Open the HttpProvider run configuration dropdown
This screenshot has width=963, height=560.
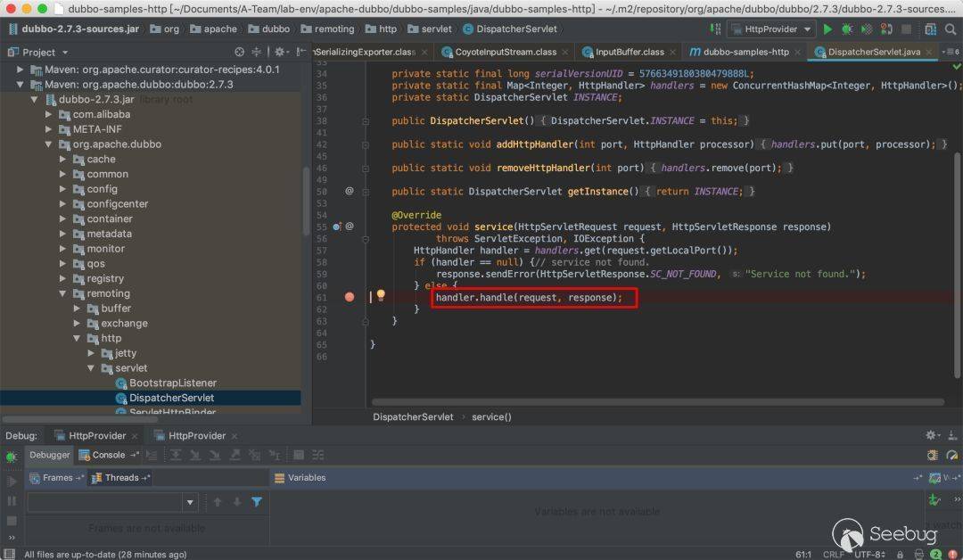coord(770,29)
